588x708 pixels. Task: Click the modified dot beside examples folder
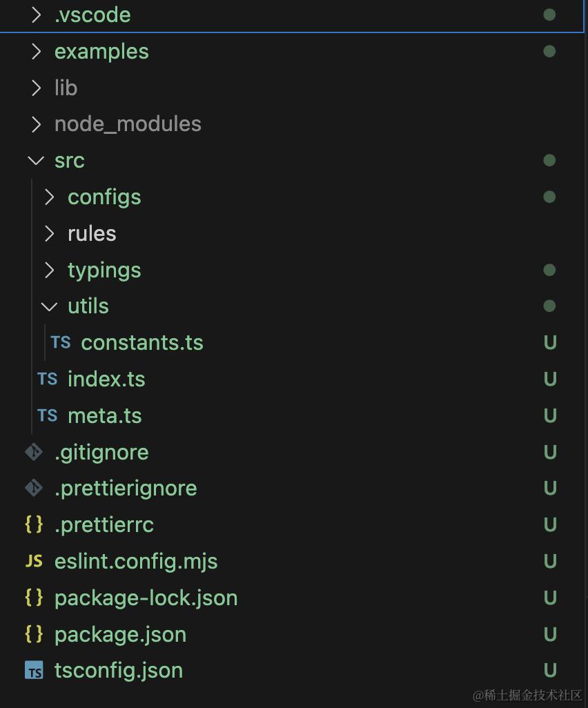coord(549,51)
